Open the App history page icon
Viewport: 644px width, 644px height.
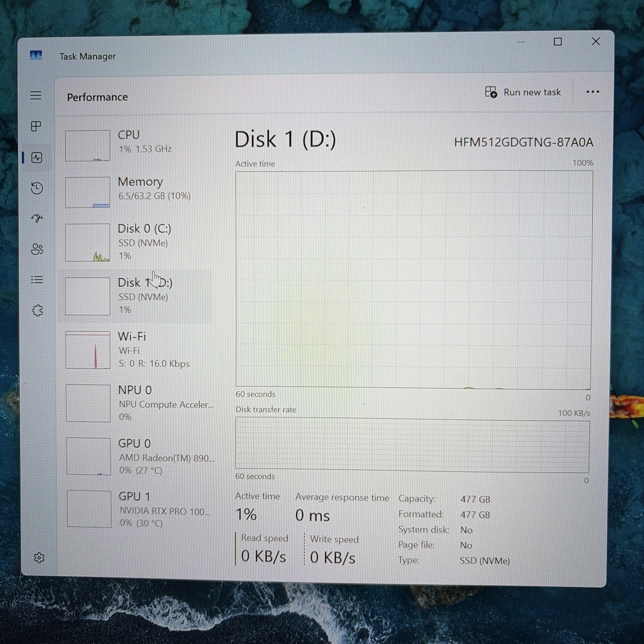tap(37, 188)
